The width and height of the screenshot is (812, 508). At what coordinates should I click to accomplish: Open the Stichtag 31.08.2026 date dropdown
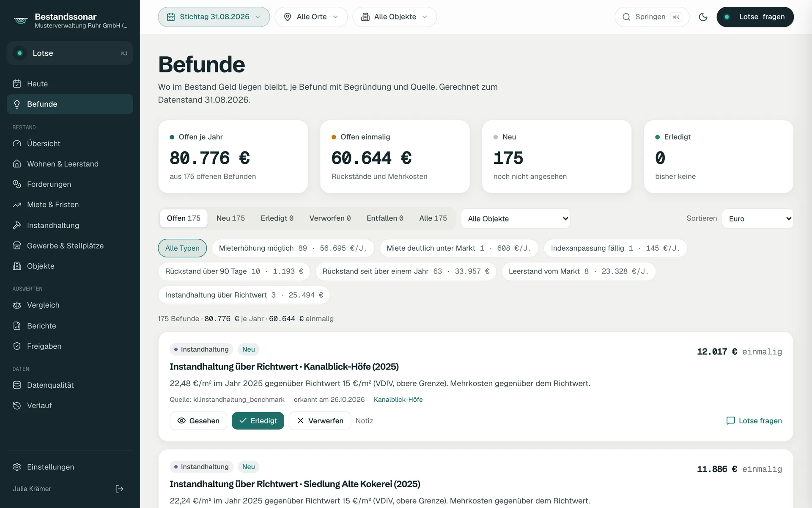point(214,17)
